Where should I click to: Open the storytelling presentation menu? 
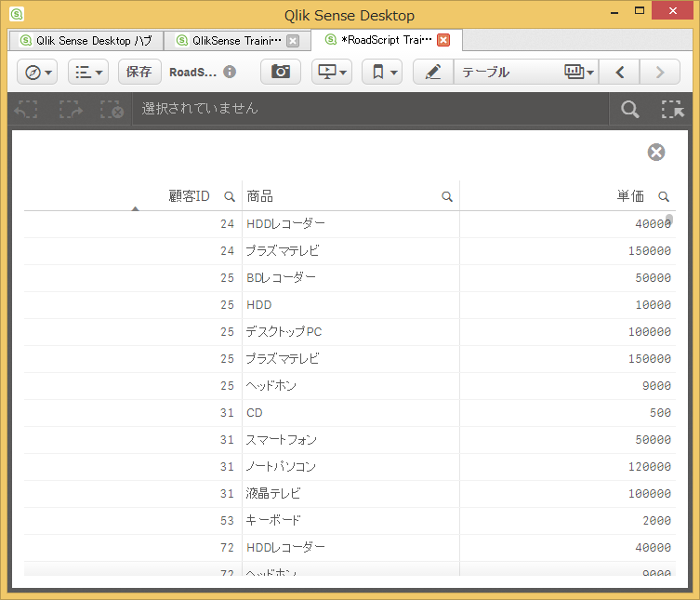(332, 72)
